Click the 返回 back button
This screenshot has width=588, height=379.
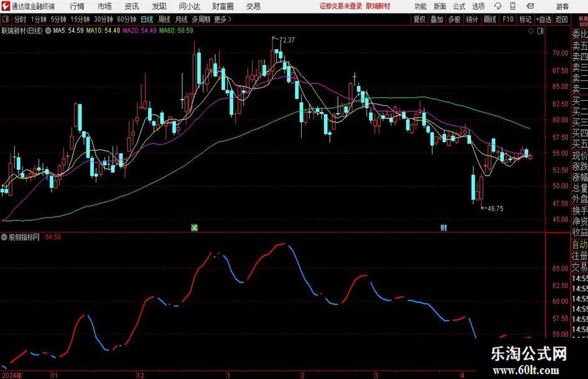click(561, 19)
